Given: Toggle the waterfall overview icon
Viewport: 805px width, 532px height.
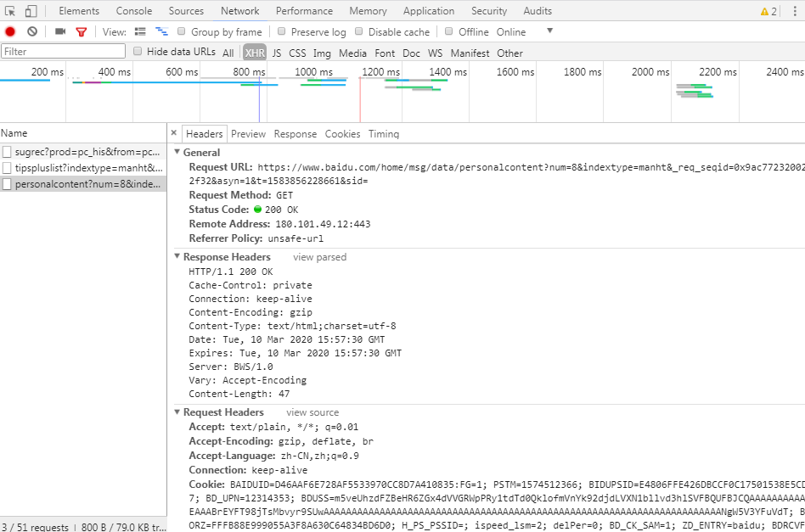Looking at the screenshot, I should [161, 31].
